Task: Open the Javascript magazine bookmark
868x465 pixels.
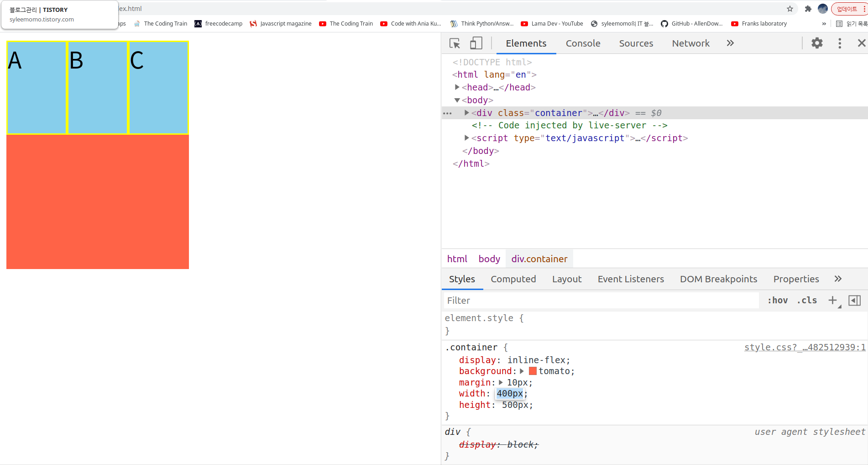Action: click(281, 24)
